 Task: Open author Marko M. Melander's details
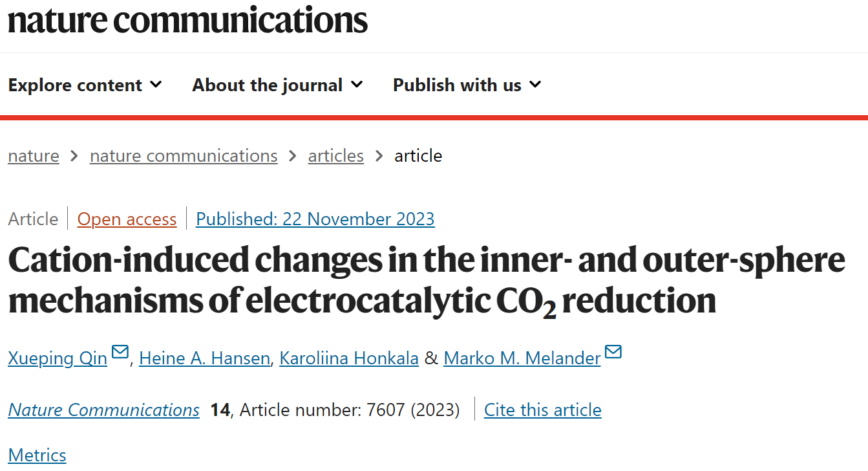[522, 358]
